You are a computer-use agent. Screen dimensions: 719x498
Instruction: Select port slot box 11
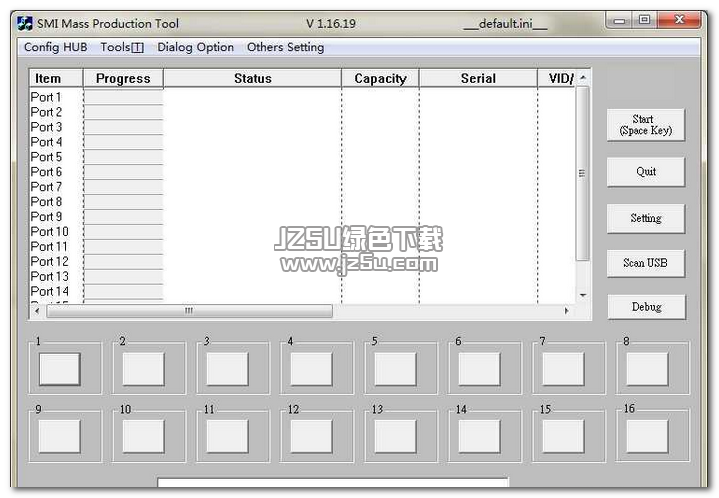pos(227,437)
